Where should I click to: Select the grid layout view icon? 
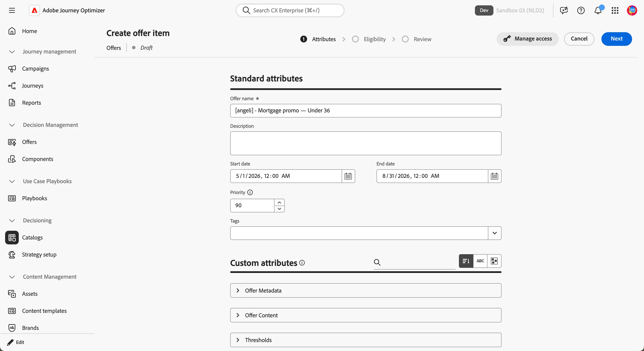[494, 261]
